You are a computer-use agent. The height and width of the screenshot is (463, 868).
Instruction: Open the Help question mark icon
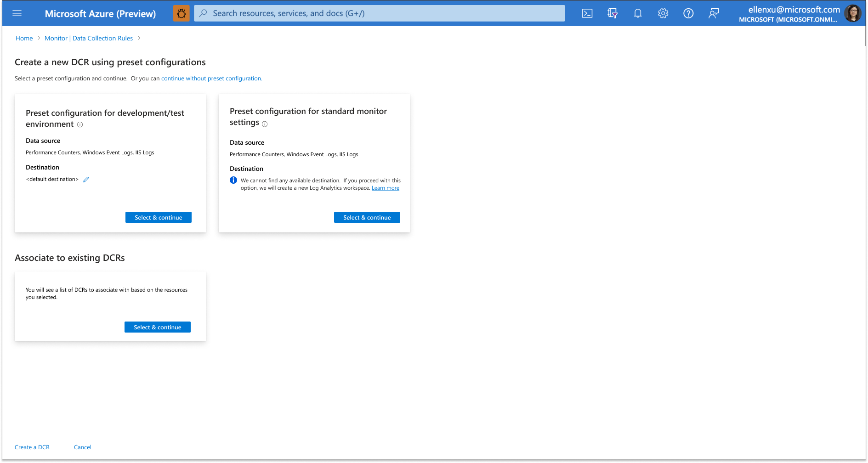coord(688,13)
